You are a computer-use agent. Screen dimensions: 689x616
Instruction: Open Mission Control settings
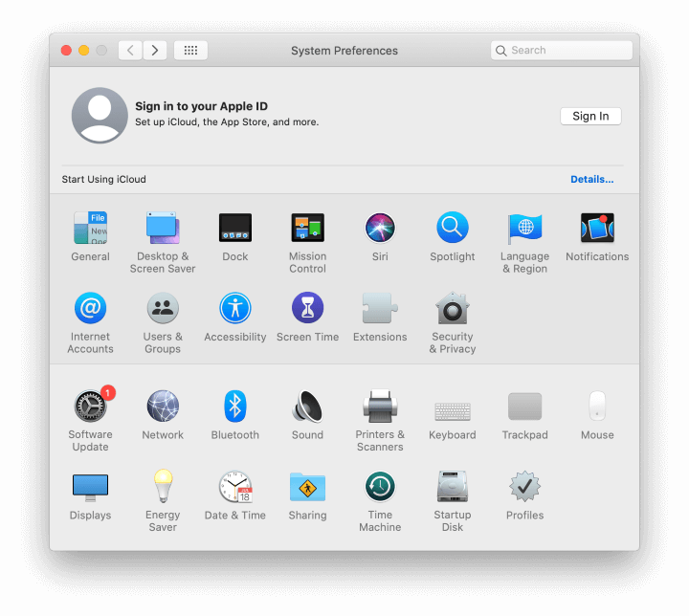click(307, 229)
